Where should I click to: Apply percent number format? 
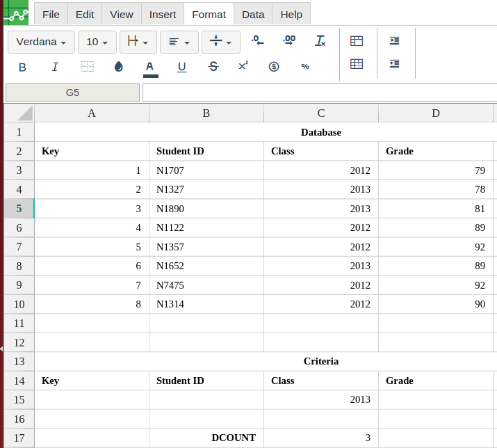click(x=305, y=67)
